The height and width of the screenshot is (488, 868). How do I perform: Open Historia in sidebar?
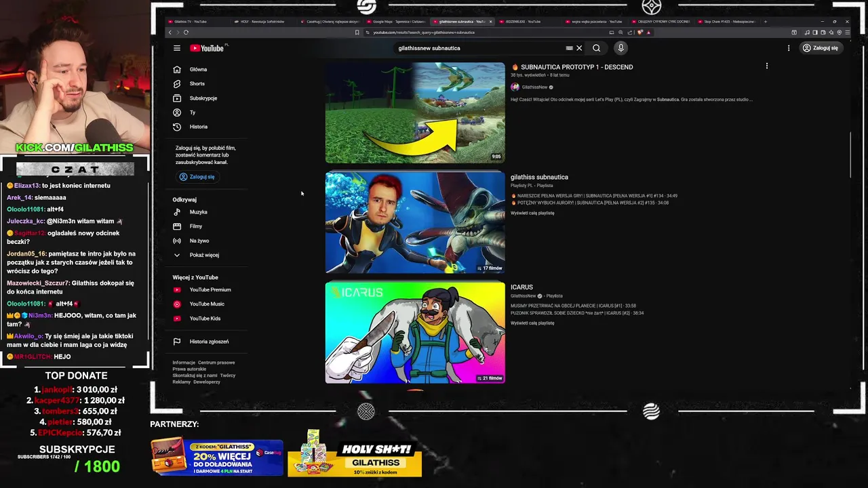(198, 127)
